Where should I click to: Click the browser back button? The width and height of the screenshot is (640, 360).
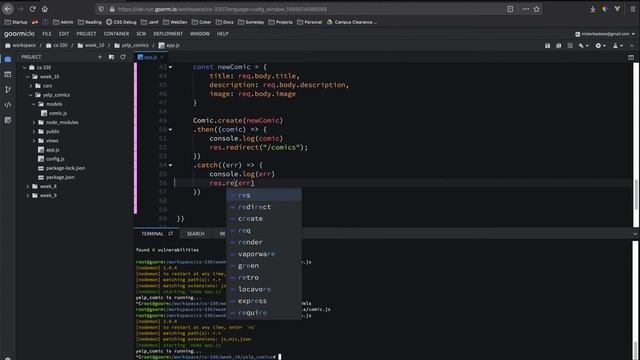(8, 9)
